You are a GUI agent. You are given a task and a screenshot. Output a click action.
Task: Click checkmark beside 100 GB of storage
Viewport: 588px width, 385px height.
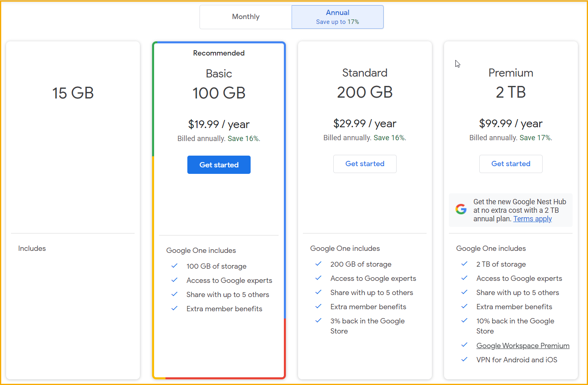point(174,266)
